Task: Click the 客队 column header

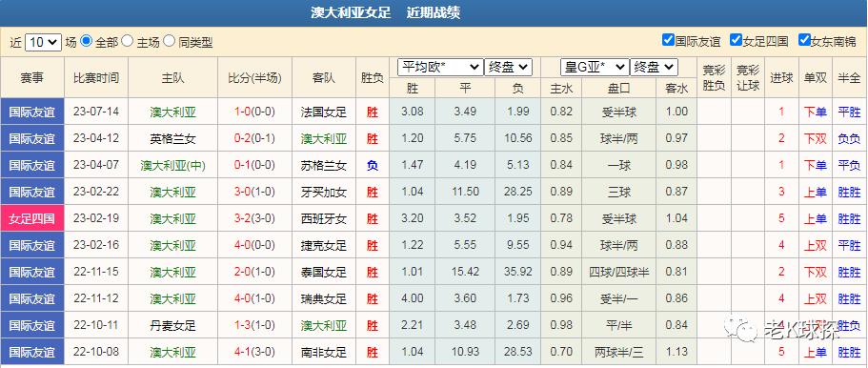Action: point(324,77)
